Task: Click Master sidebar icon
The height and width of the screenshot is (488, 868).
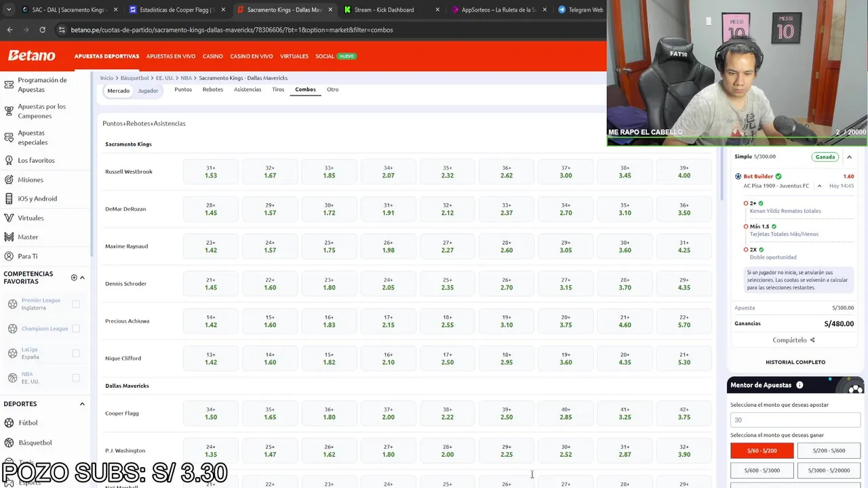Action: pos(9,237)
